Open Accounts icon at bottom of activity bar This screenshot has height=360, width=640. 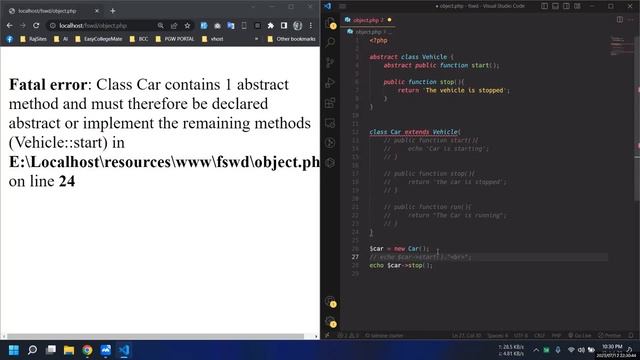(331, 302)
